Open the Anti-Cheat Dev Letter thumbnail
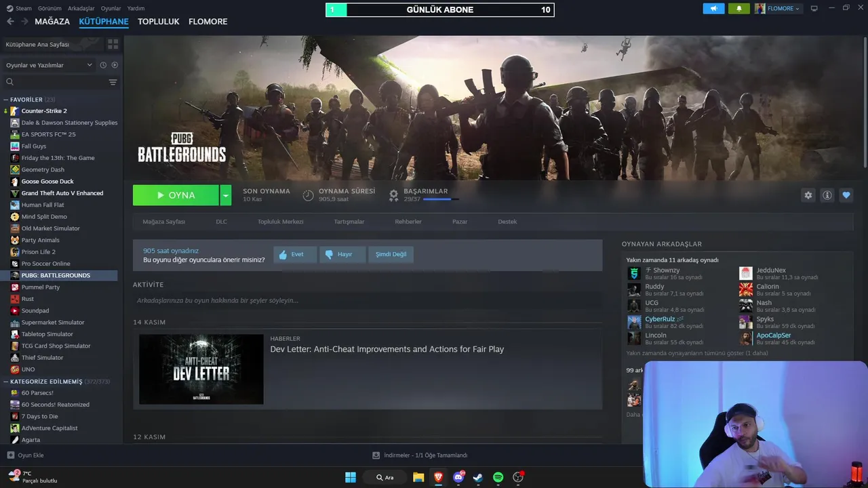 [201, 369]
